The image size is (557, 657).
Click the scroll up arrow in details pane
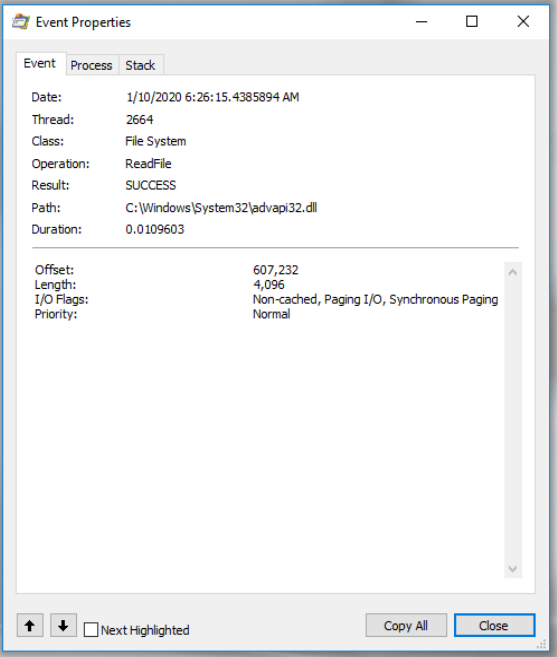pyautogui.click(x=513, y=273)
